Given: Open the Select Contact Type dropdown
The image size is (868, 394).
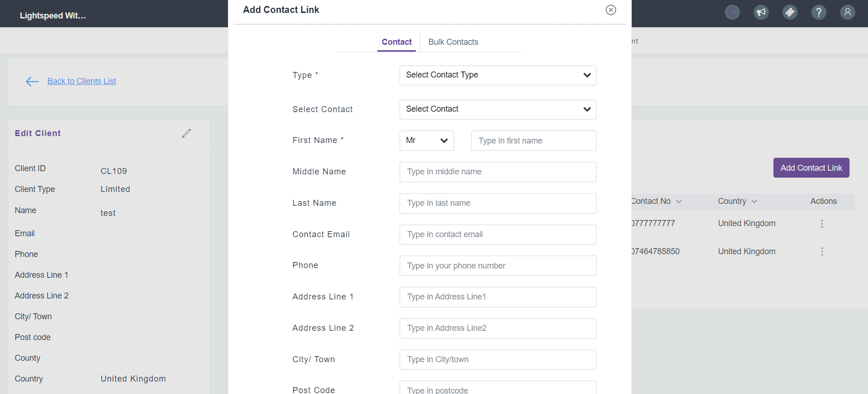Looking at the screenshot, I should 498,75.
